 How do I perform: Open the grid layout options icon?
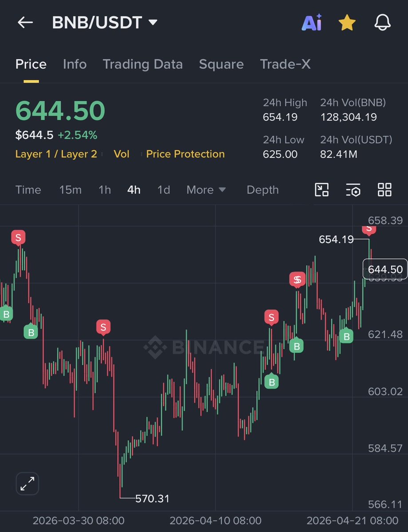click(x=384, y=189)
